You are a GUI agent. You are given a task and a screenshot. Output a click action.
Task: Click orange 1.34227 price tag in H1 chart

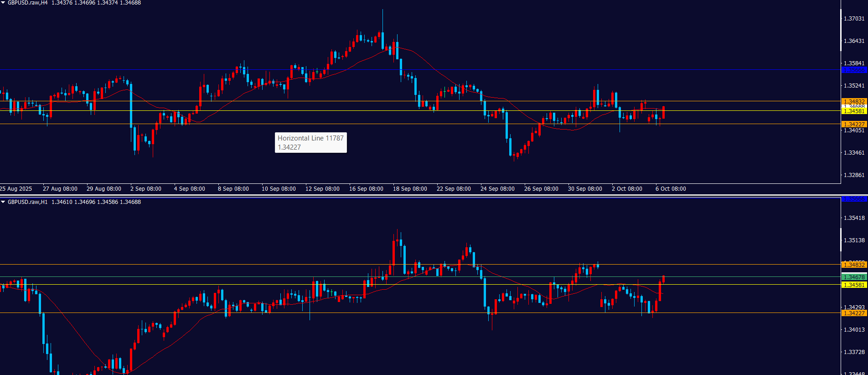pyautogui.click(x=853, y=313)
